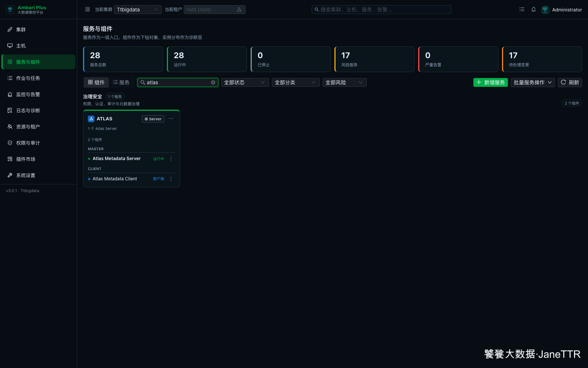588x368 pixels.
Task: Open Atlas Metadata Client actions menu
Action: 171,179
